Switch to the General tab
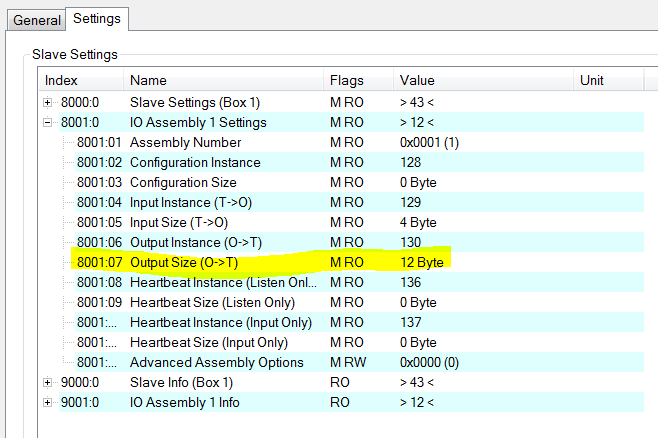Screen dimensions: 658x438 pyautogui.click(x=37, y=20)
